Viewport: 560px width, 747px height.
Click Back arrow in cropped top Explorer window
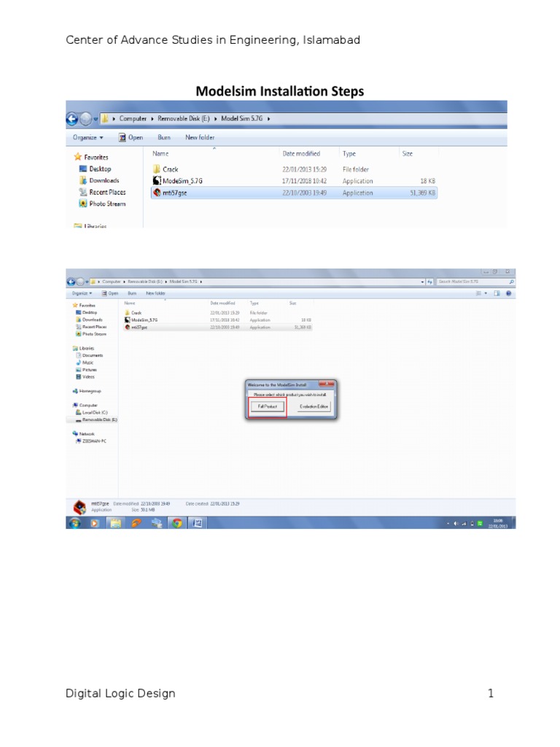(72, 119)
